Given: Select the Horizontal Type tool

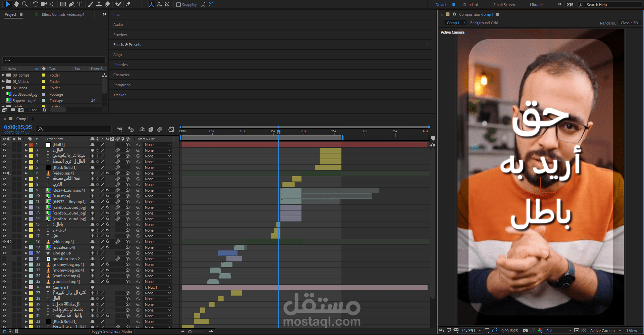Looking at the screenshot, I should pyautogui.click(x=80, y=4).
